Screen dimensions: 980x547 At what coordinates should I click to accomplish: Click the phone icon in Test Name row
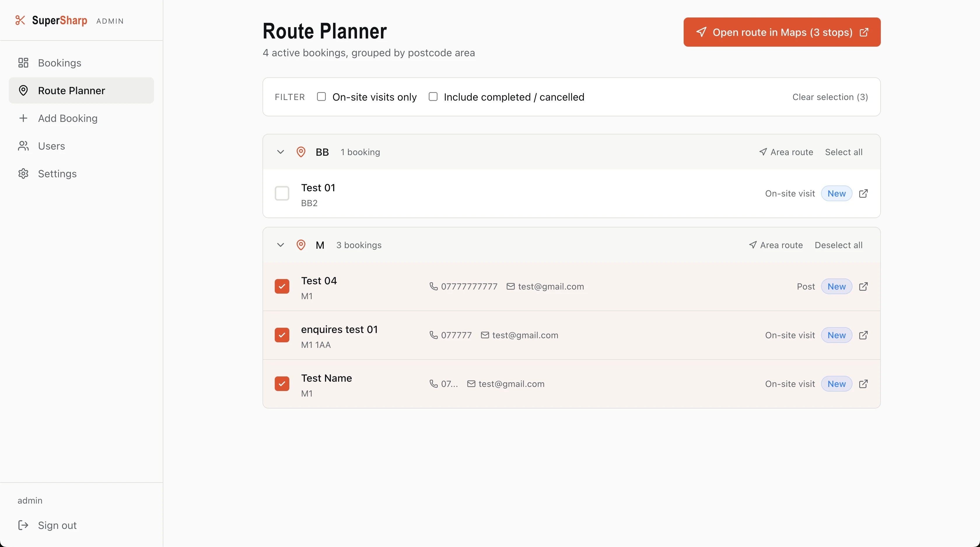[x=433, y=384]
